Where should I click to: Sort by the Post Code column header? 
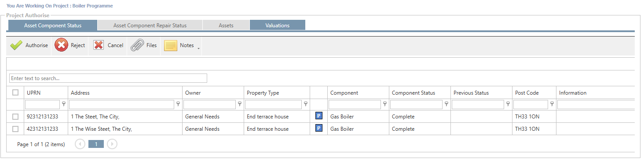(527, 93)
